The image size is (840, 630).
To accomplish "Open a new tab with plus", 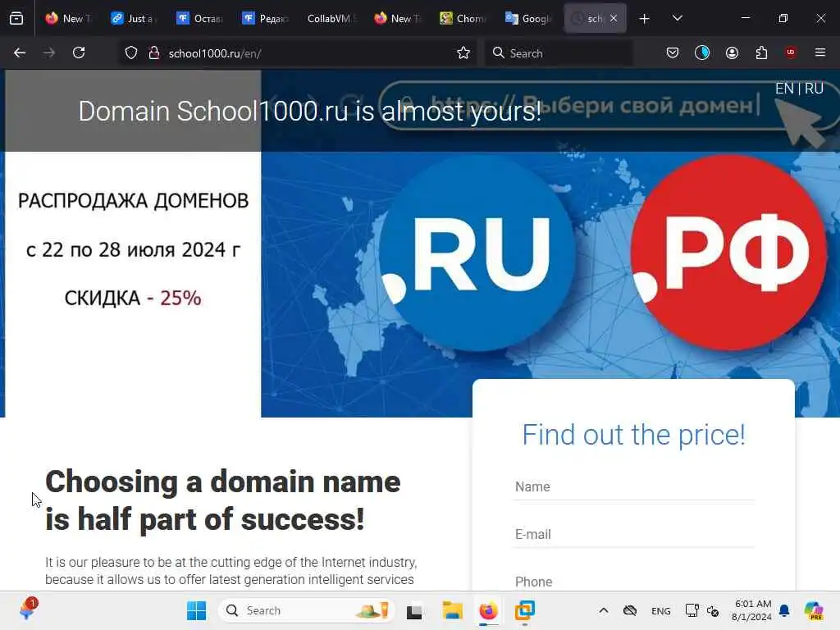I will coord(645,19).
